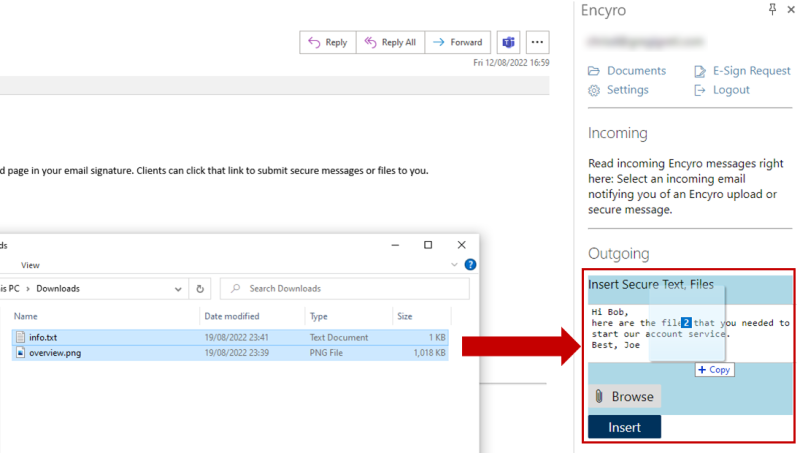Pin the Encyro pane
The image size is (800, 453).
[x=772, y=9]
